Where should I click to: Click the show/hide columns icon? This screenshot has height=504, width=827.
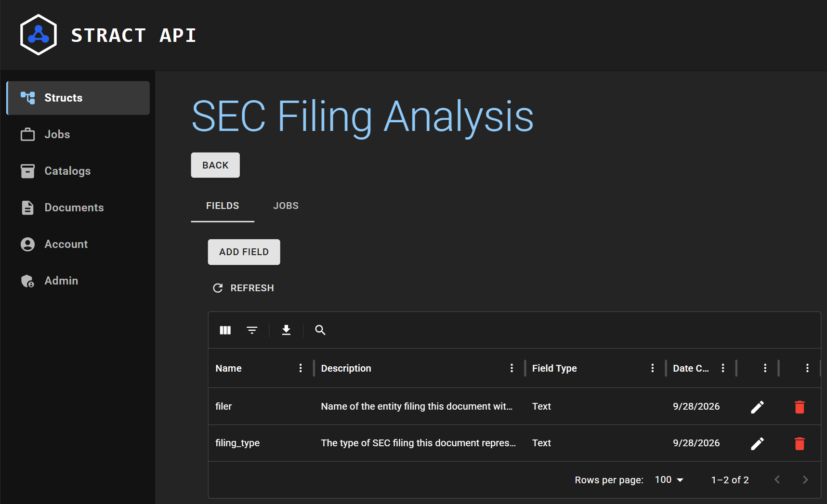pos(225,330)
